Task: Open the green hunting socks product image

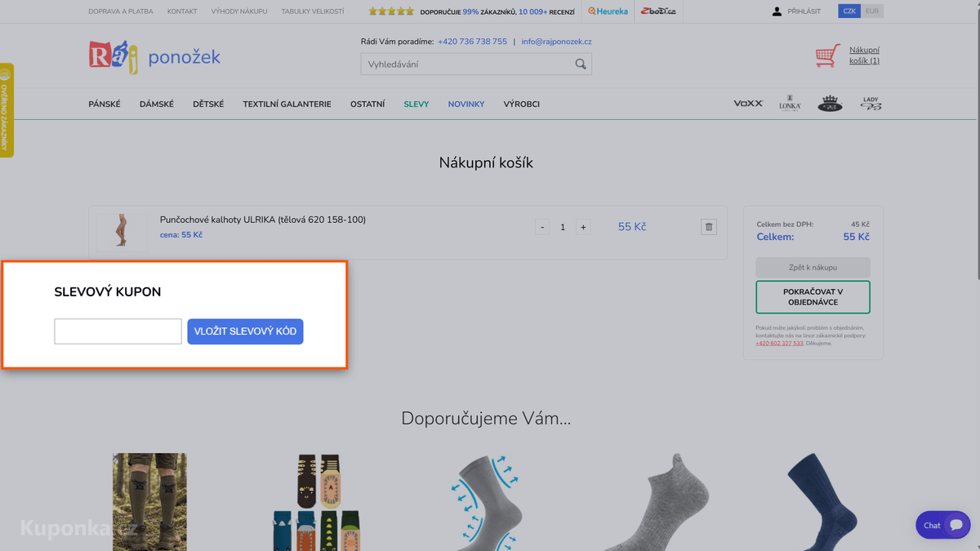Action: (149, 502)
